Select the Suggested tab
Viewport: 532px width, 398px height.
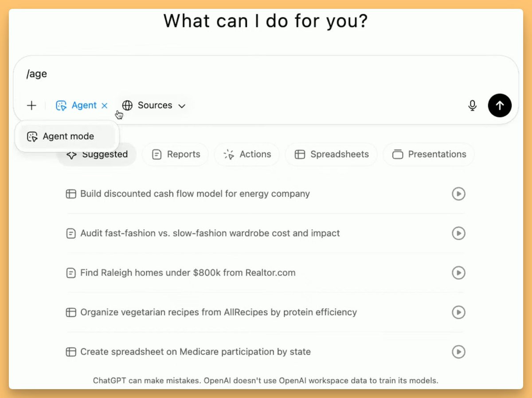click(x=97, y=154)
